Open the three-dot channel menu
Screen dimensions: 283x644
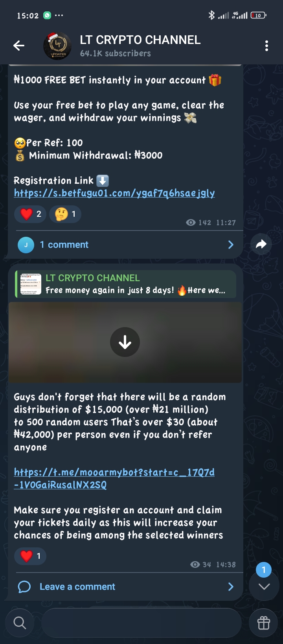266,46
